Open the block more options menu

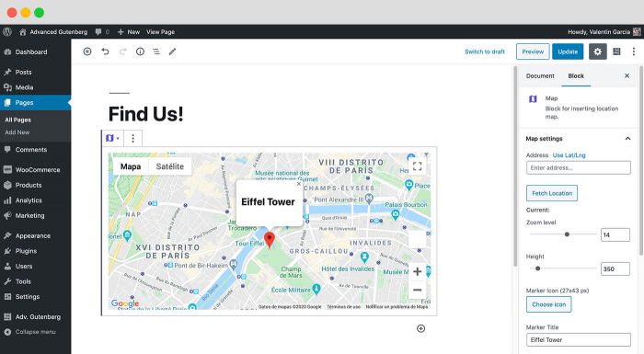[132, 138]
